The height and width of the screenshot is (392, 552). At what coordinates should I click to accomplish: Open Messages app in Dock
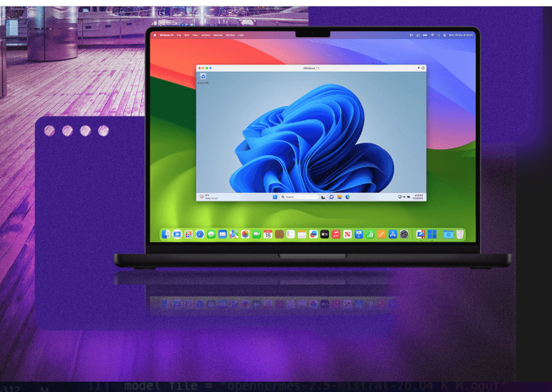pyautogui.click(x=211, y=234)
